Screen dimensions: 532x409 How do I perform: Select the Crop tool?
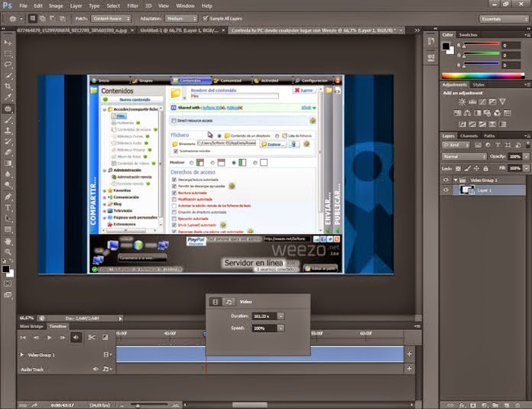pyautogui.click(x=8, y=86)
